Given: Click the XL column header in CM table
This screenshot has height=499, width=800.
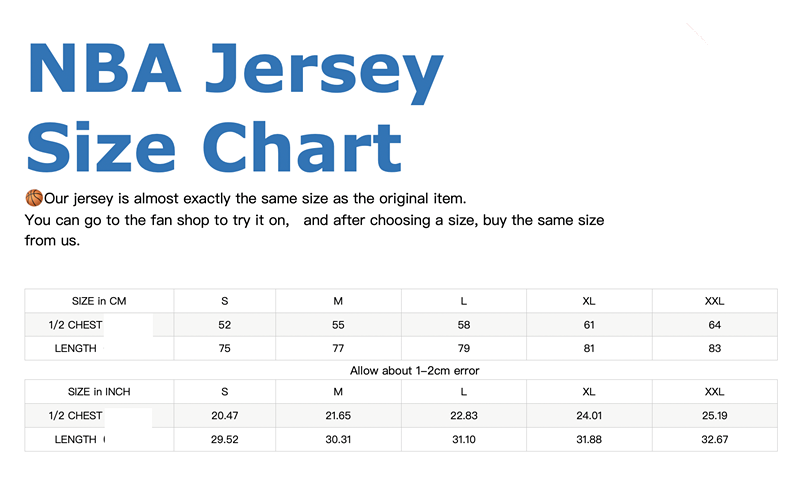Looking at the screenshot, I should 589,301.
